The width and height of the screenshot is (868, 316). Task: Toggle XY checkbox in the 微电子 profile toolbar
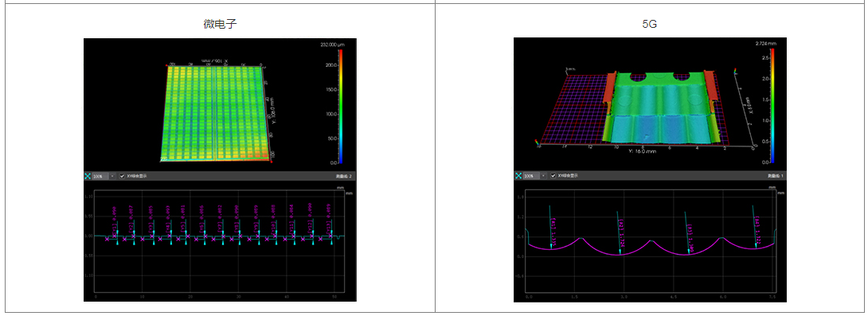coord(123,176)
